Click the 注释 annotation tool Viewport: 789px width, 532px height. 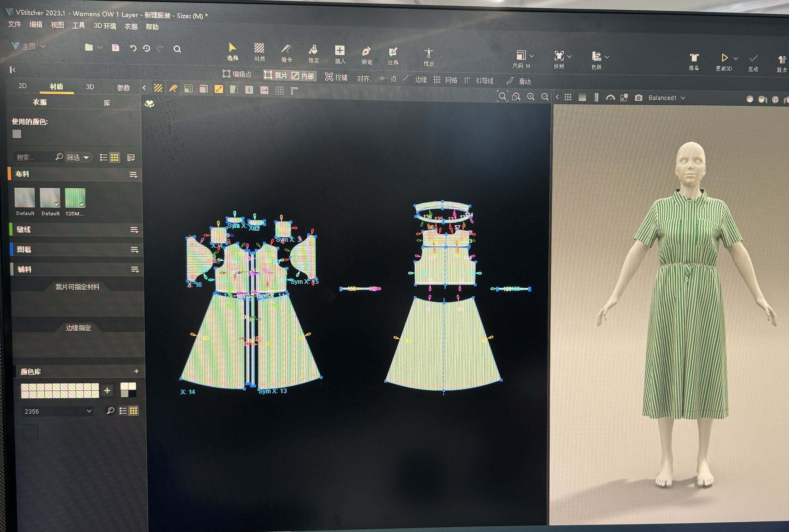393,53
